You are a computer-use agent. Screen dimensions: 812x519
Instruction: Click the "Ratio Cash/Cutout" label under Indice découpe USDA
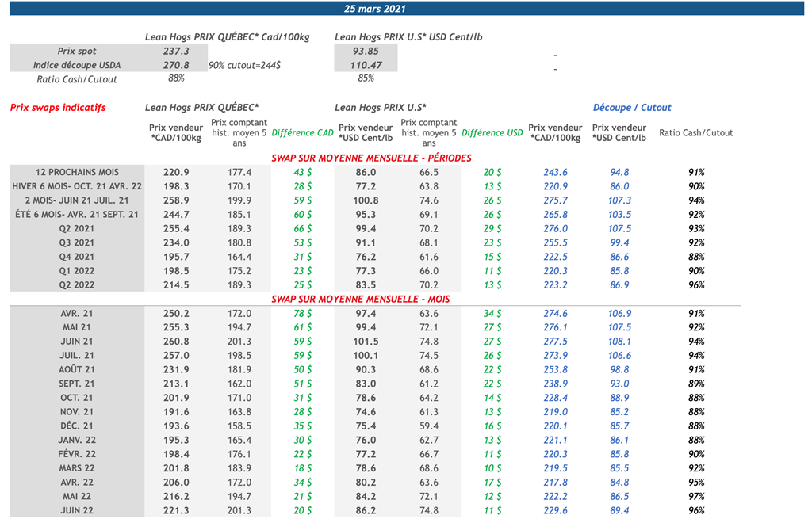point(77,79)
